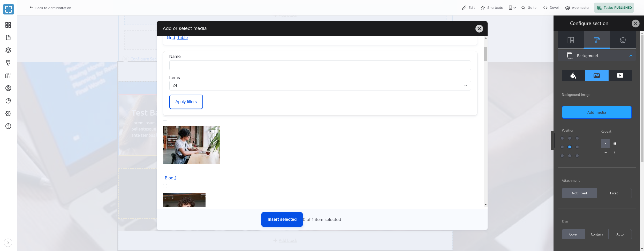Set background position to top center

click(570, 138)
